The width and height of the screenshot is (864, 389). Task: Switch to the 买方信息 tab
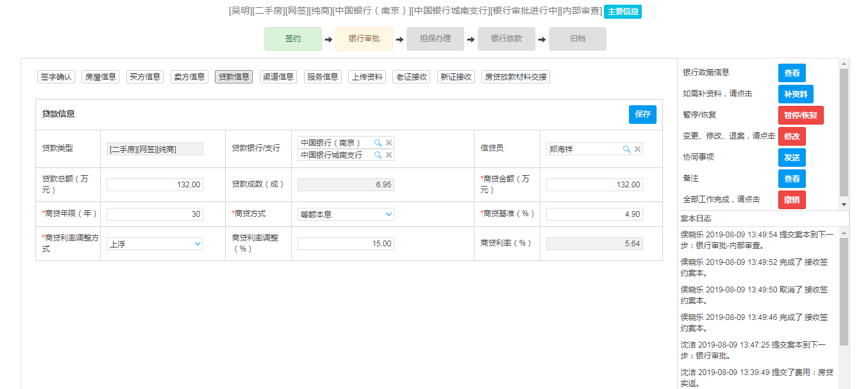tap(145, 77)
